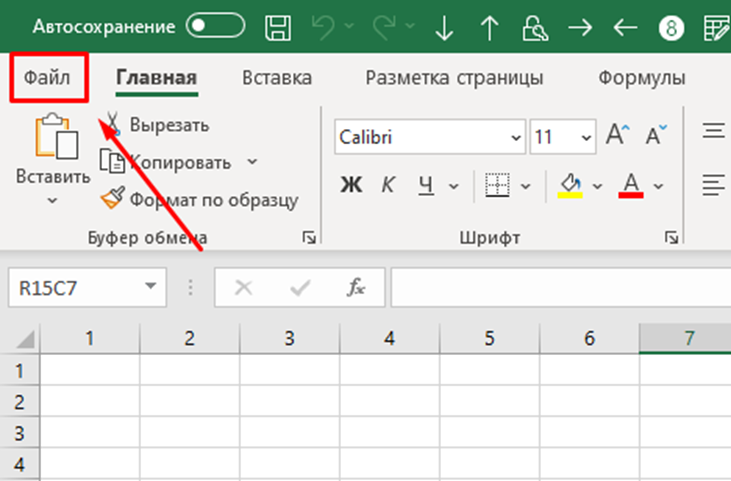Viewport: 731px width, 481px height.
Task: Click the Name Box showing R15C7
Action: 87,288
